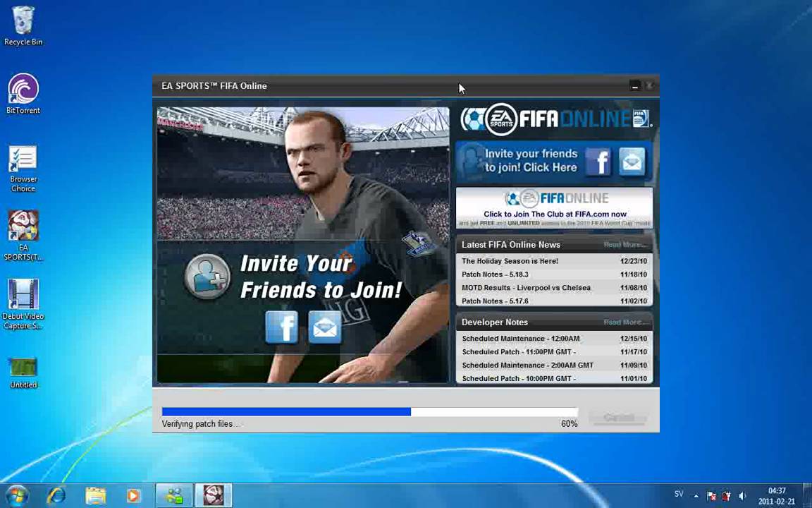This screenshot has width=812, height=508.
Task: Switch to FIFA Online taskbar button
Action: 214,496
